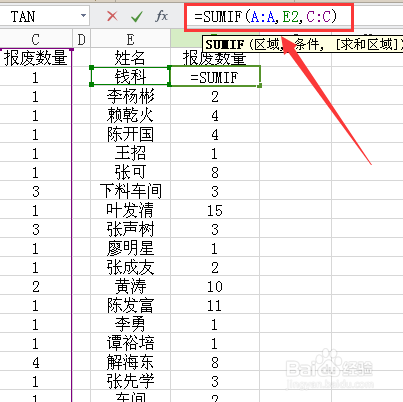
Task: Select value 10 next to 黄涛
Action: 215,286
